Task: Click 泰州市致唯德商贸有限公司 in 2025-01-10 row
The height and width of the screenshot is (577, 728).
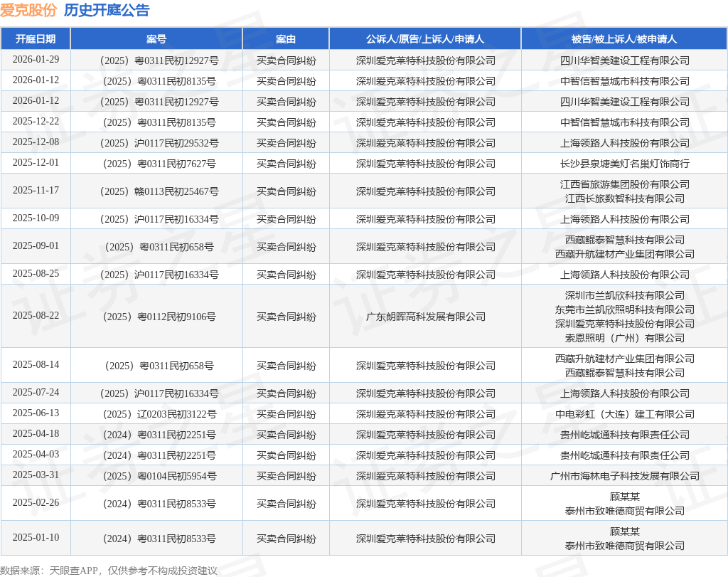Action: point(624,546)
